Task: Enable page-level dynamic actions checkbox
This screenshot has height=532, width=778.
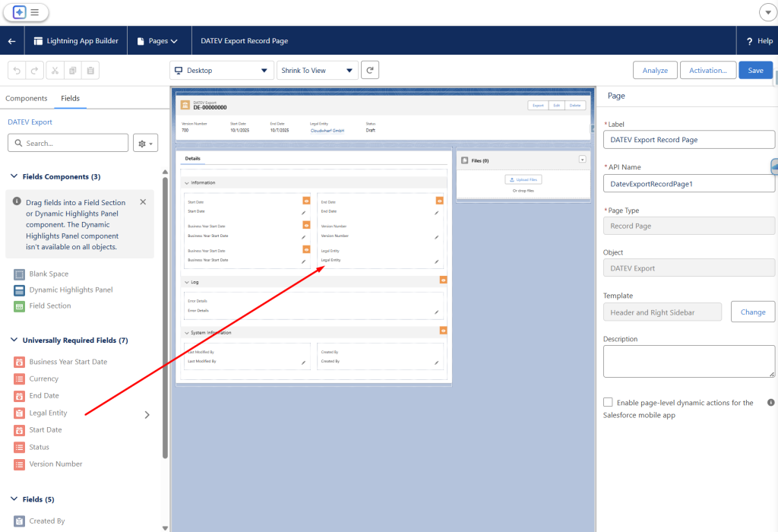Action: (608, 402)
